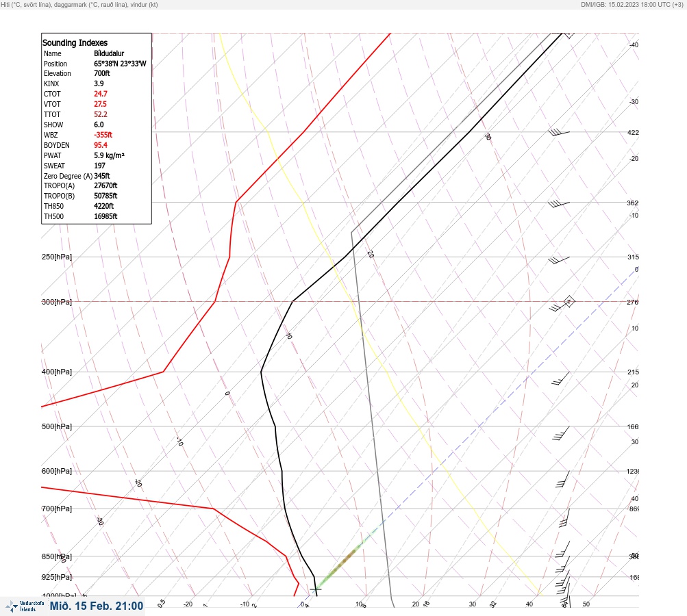
Task: Click the chart header describing Hiti and daggarmark
Action: [79, 5]
